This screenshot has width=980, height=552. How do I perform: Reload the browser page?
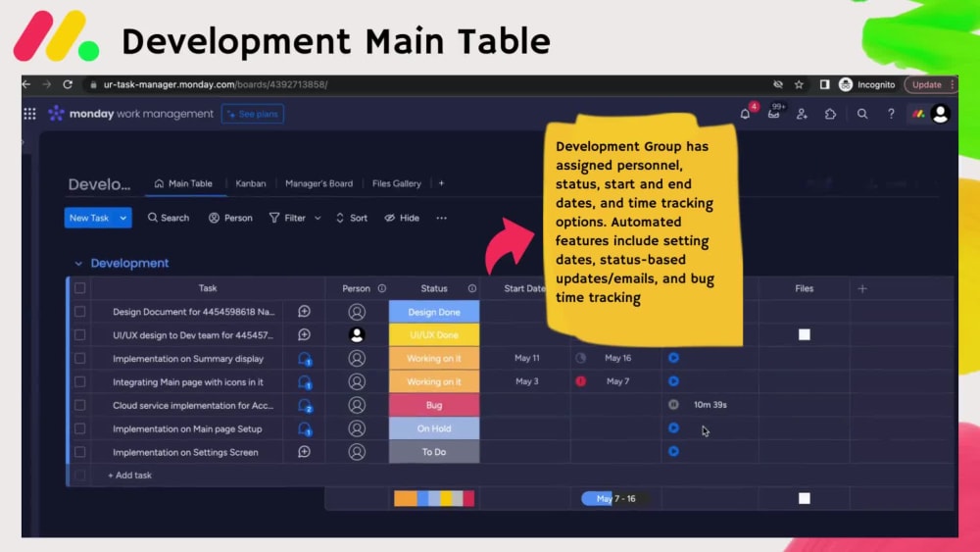point(68,84)
